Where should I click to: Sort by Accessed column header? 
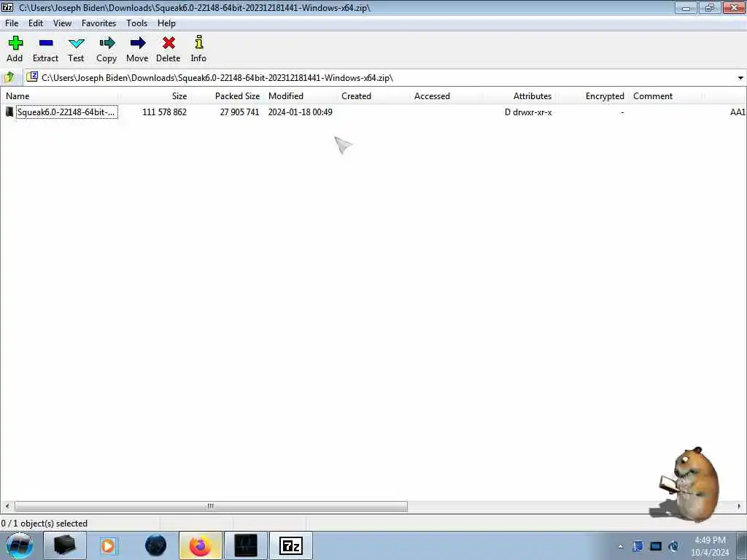447,96
